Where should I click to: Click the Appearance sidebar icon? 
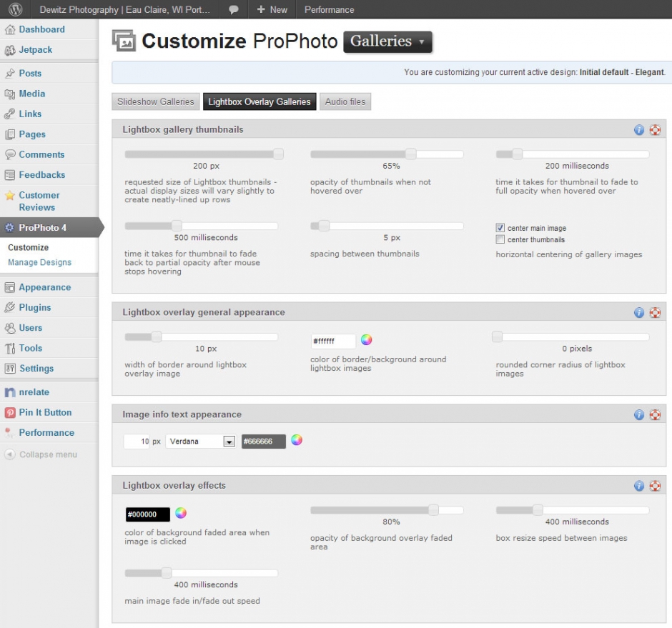[10, 287]
